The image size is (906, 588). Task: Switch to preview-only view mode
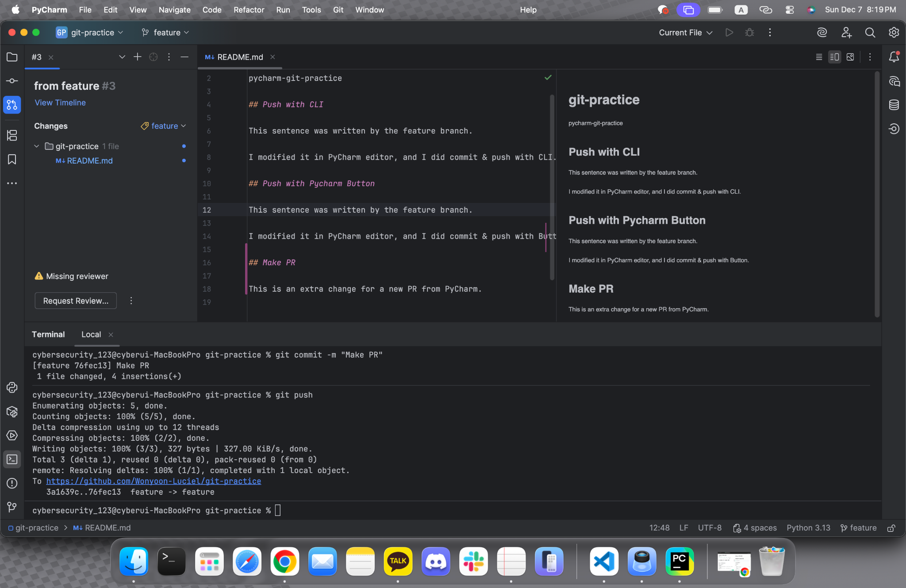[850, 57]
